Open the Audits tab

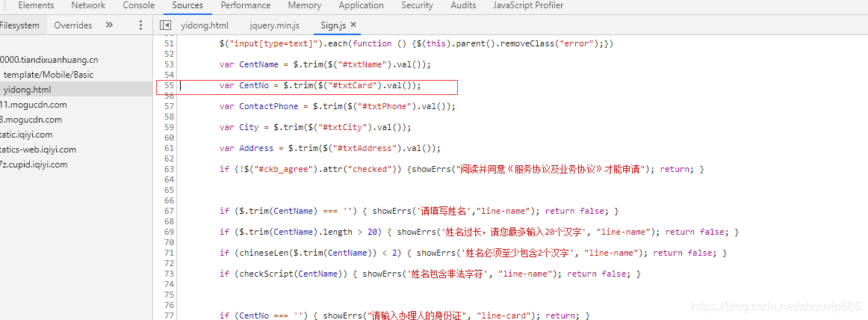(463, 5)
